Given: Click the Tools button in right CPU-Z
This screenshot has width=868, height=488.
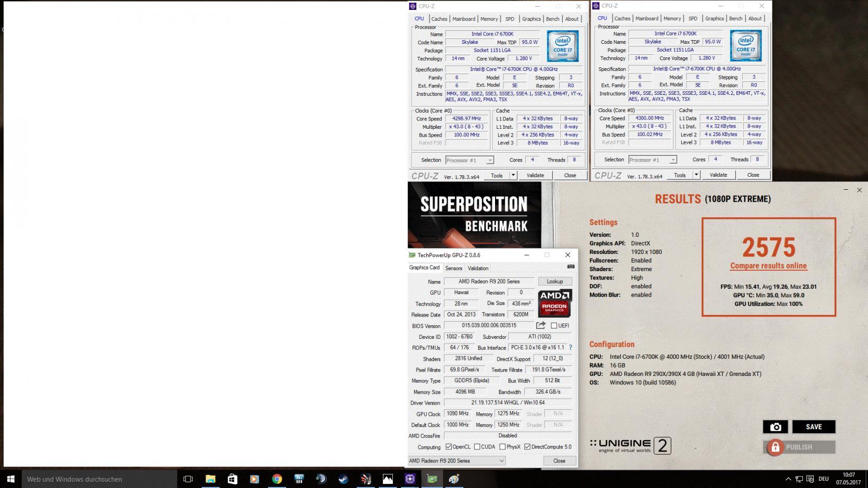Looking at the screenshot, I should point(680,175).
